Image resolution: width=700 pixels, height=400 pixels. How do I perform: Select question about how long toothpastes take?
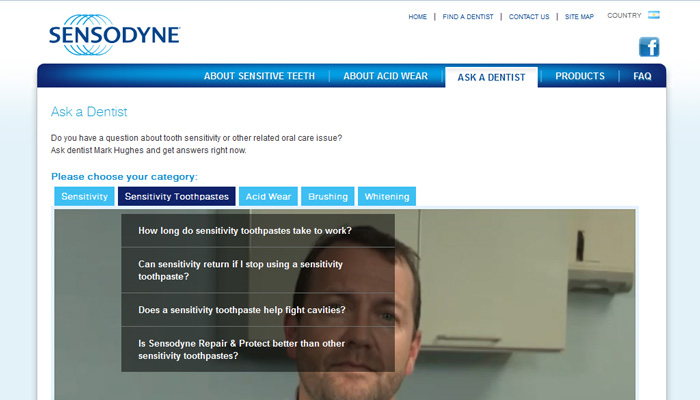point(258,231)
